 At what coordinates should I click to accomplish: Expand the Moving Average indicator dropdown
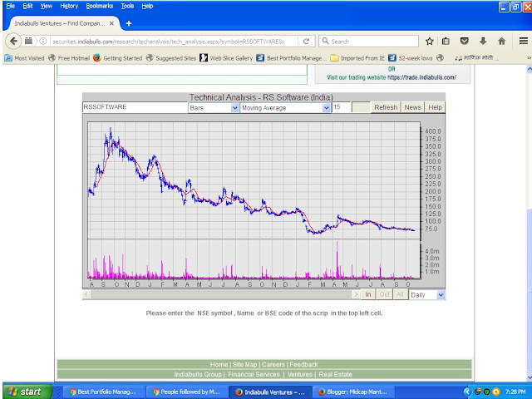326,108
